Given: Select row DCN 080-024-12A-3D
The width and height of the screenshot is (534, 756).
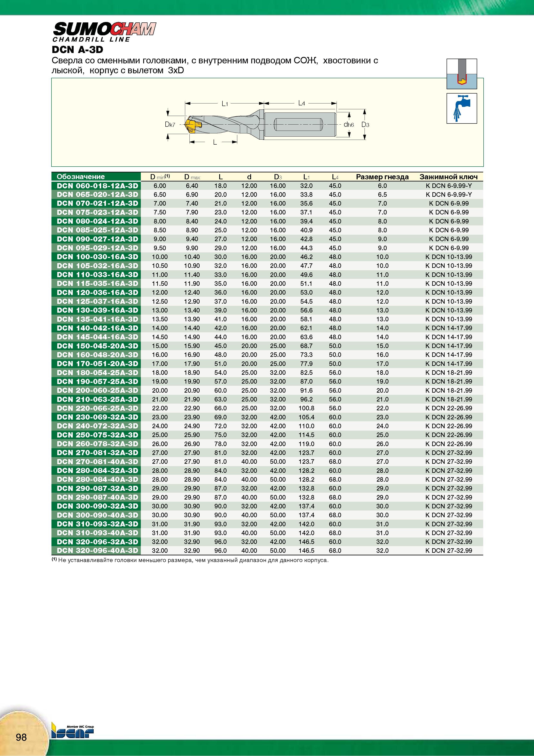Looking at the screenshot, I should 267,221.
